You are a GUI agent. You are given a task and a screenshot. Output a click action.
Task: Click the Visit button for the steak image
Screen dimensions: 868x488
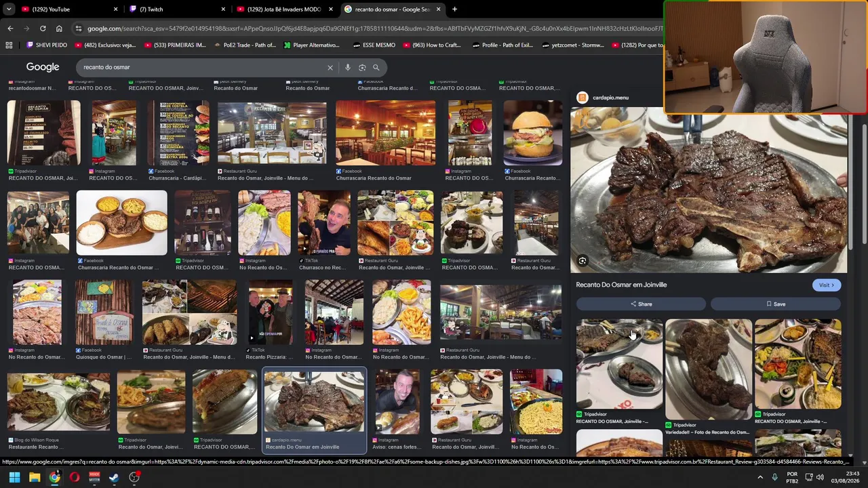pyautogui.click(x=827, y=285)
